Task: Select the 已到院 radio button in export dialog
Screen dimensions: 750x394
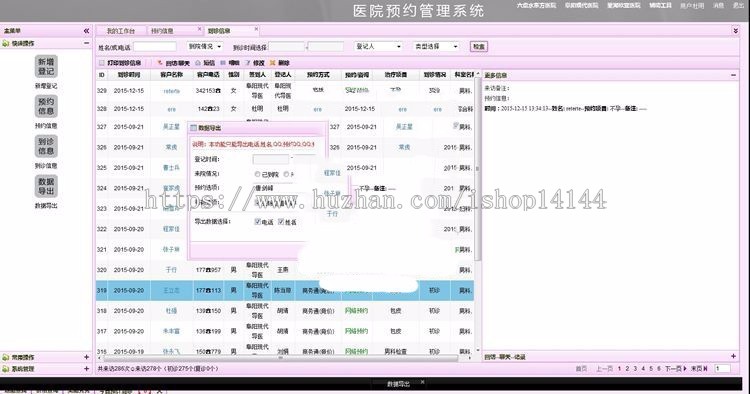Action: pyautogui.click(x=257, y=175)
